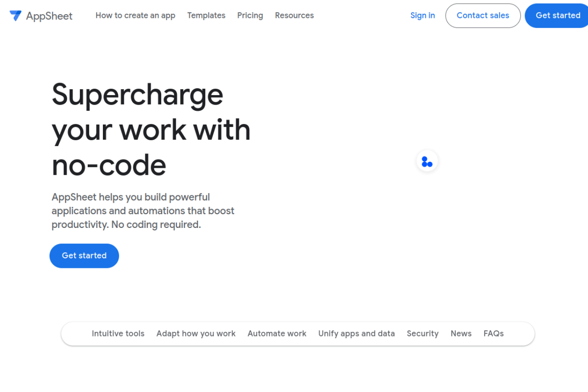Select the News section link
The image size is (588, 392).
(x=461, y=334)
